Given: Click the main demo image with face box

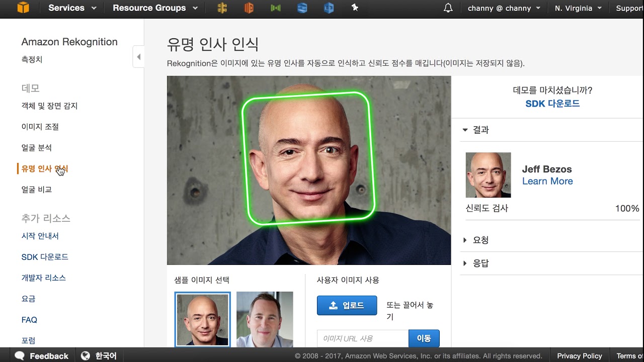Looking at the screenshot, I should point(309,170).
